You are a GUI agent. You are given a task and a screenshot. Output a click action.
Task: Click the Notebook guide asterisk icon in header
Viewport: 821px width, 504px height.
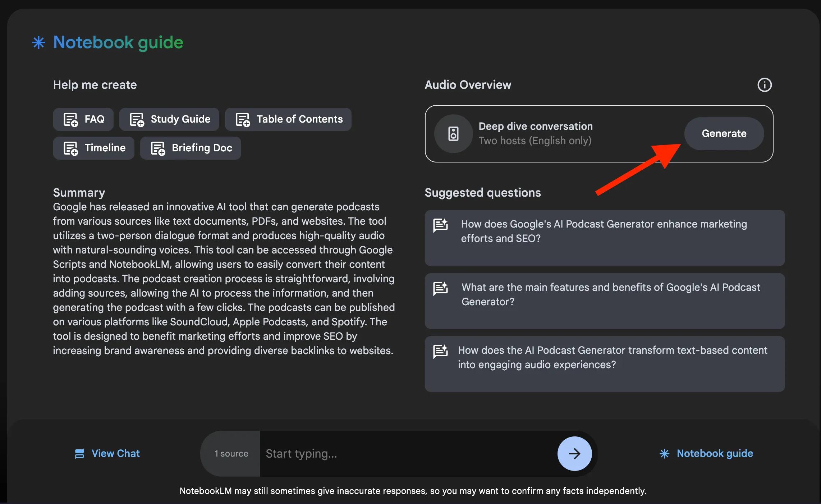38,42
